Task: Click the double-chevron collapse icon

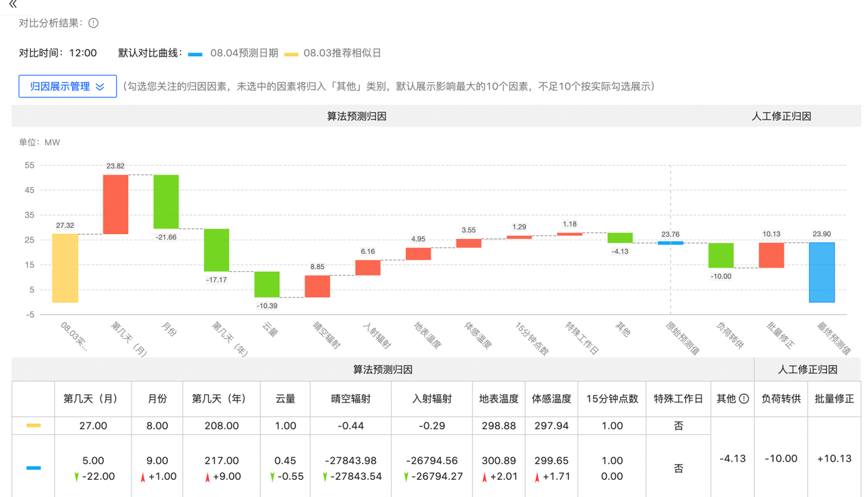Action: 13,4
